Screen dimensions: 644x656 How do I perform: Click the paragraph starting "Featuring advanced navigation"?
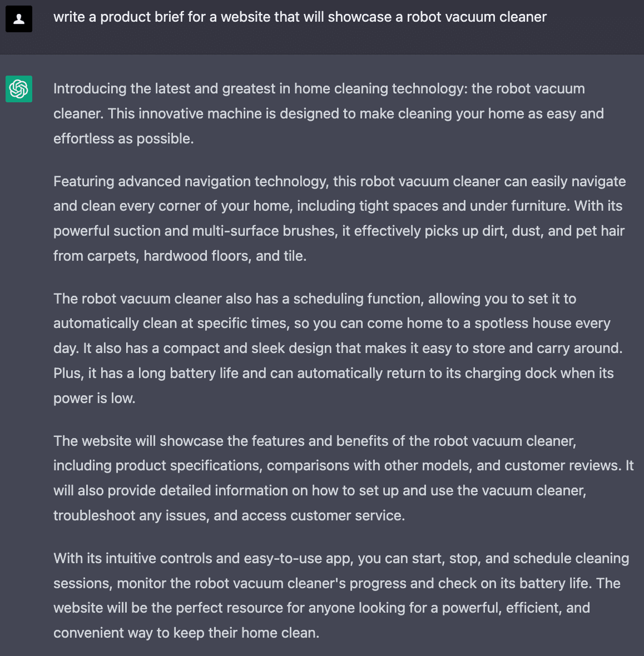coord(339,218)
